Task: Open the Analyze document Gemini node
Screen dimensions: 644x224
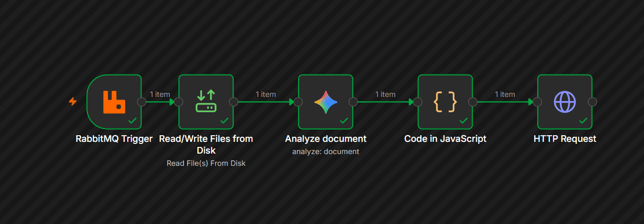Action: (x=326, y=102)
